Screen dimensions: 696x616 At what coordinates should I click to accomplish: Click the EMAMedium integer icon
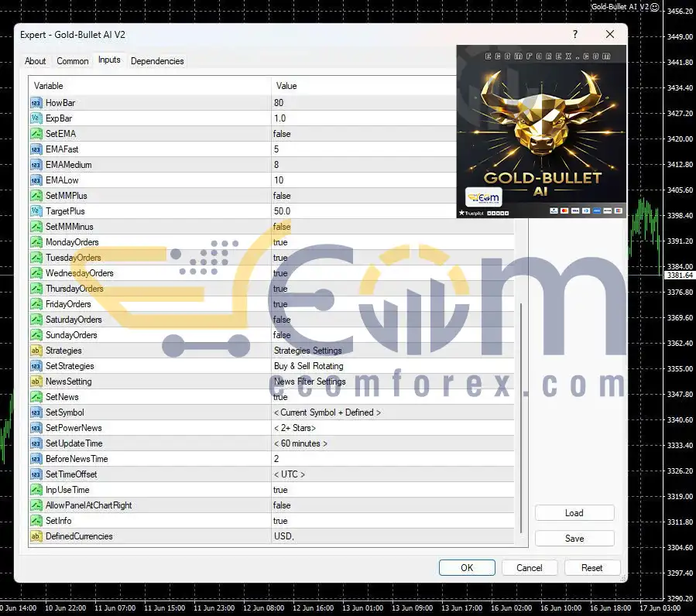[36, 165]
